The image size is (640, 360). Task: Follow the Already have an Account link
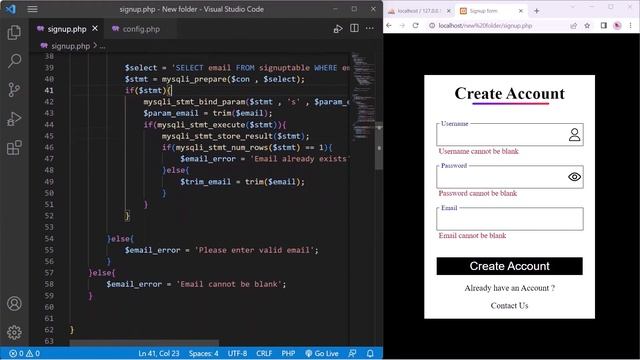(509, 288)
